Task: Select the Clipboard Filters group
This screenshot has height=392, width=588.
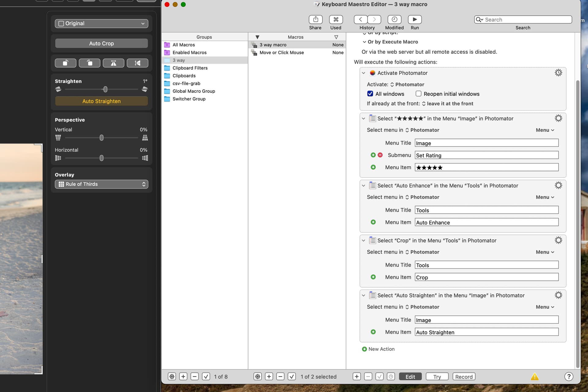Action: 205,68
